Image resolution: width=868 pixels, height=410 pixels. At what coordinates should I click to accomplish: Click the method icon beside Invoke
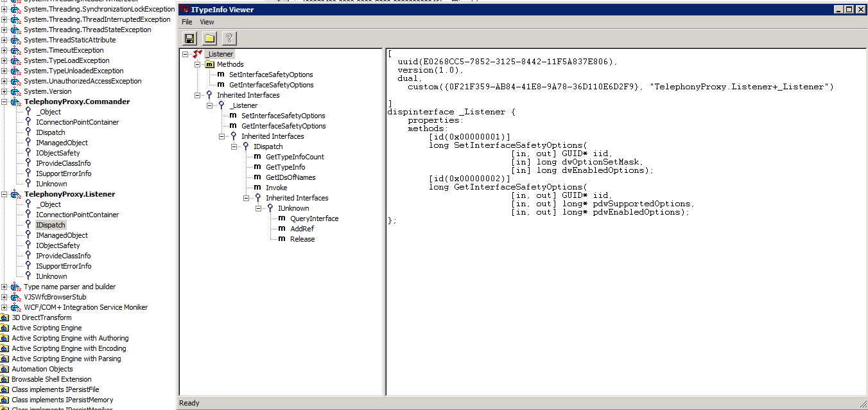pos(257,188)
